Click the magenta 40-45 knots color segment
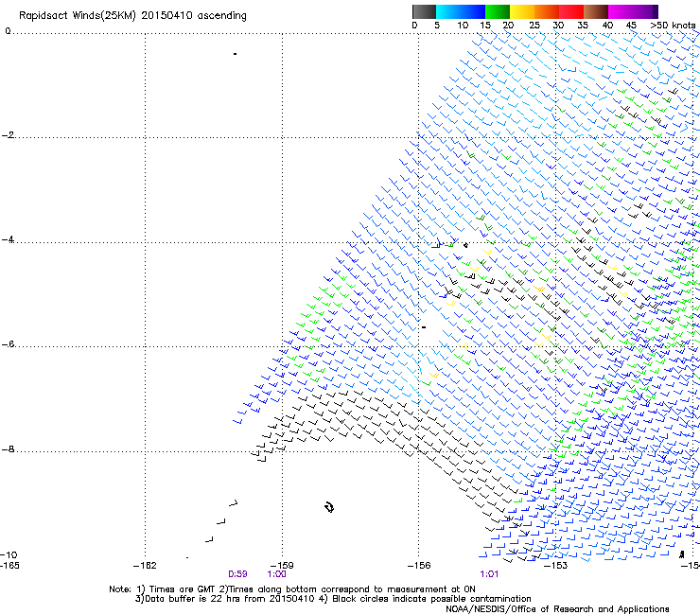The width and height of the screenshot is (700, 615). tap(621, 11)
